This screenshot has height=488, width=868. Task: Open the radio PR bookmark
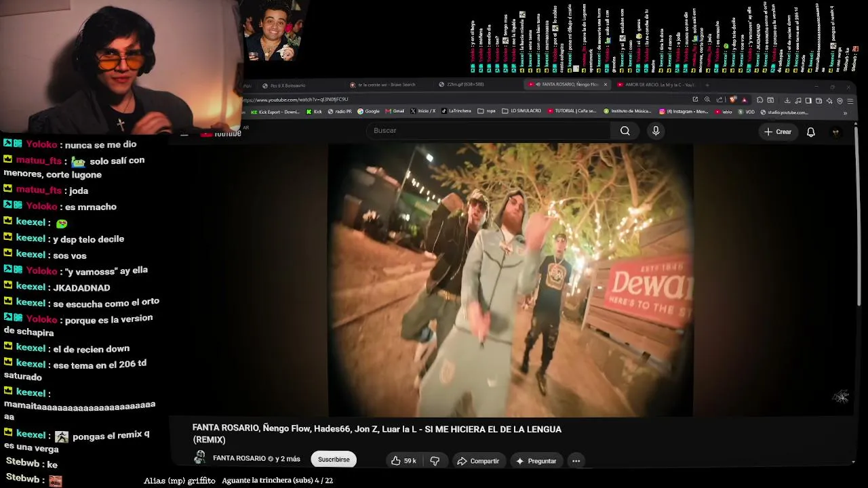[340, 111]
